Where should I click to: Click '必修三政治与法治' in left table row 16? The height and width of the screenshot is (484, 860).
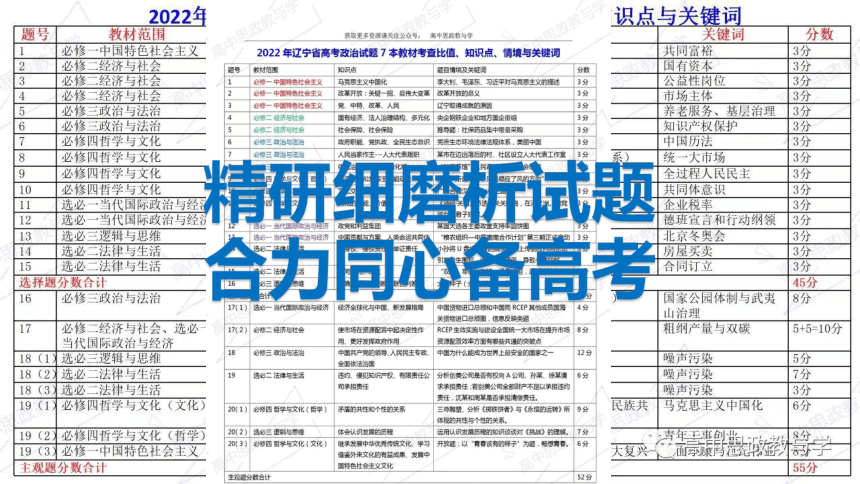click(111, 299)
